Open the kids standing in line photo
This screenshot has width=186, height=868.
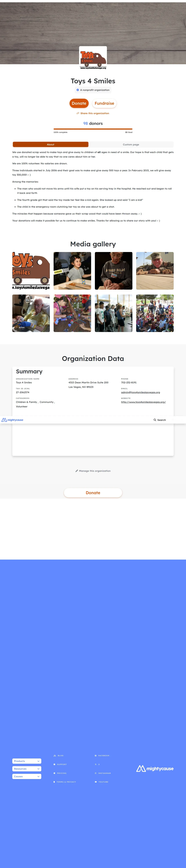pyautogui.click(x=113, y=313)
